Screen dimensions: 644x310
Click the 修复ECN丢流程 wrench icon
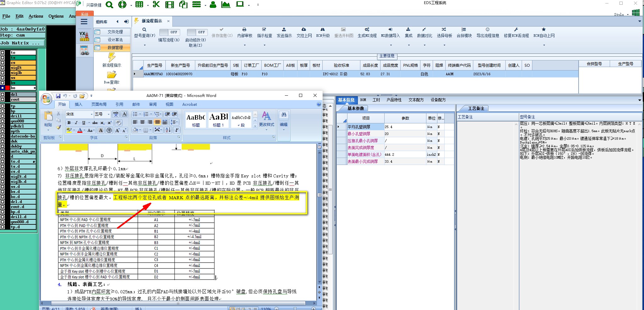click(x=516, y=29)
